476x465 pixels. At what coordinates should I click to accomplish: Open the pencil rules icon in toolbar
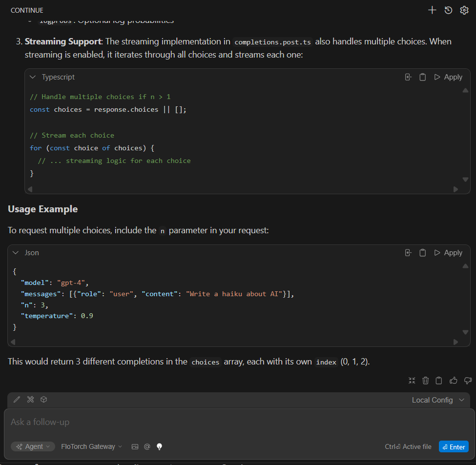click(17, 400)
